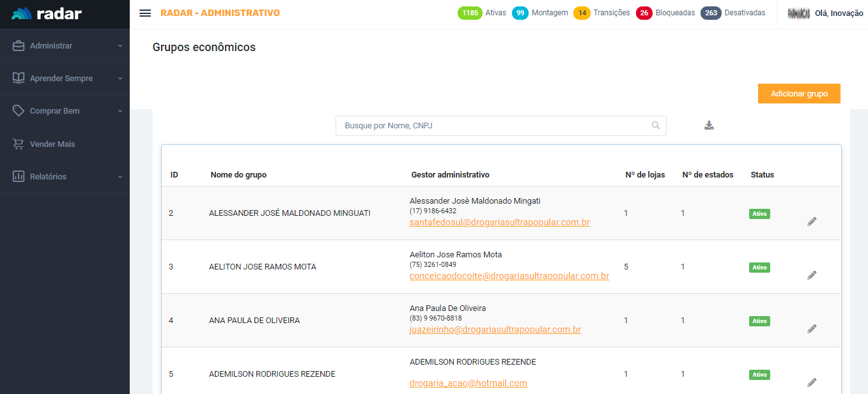This screenshot has height=394, width=868.
Task: Click the 26 Bloqueadas red badge
Action: coord(644,13)
